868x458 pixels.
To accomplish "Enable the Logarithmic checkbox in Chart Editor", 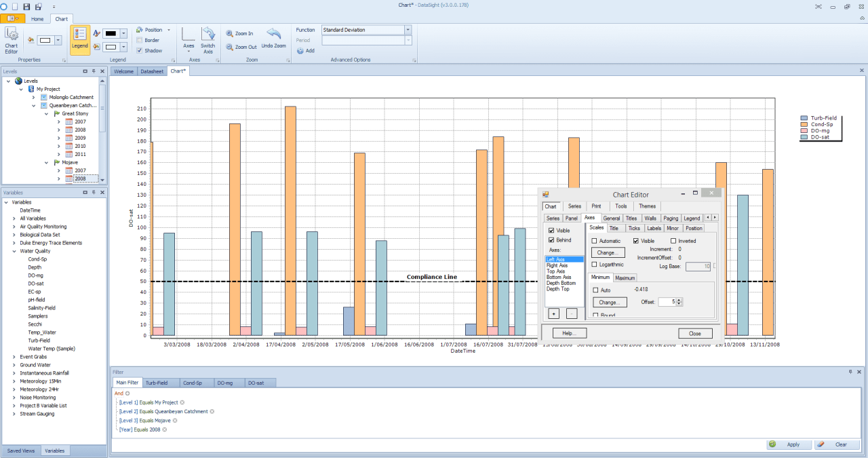I will (595, 265).
